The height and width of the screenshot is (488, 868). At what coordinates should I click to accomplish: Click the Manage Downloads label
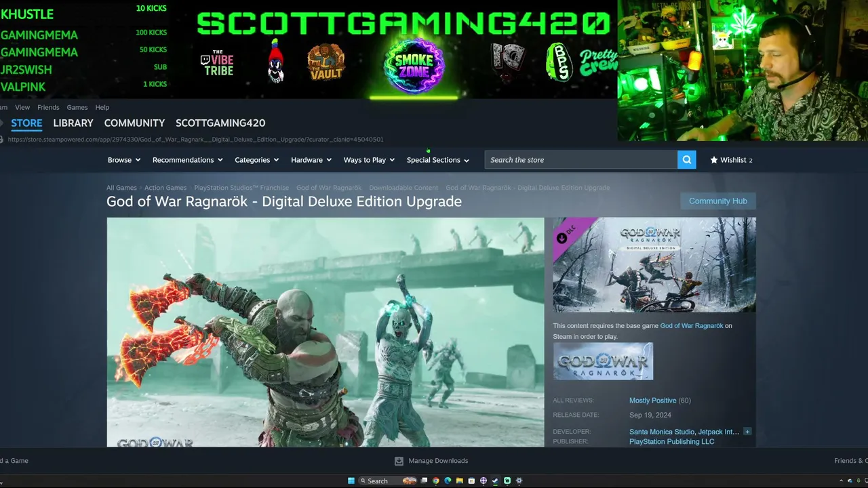(x=438, y=461)
